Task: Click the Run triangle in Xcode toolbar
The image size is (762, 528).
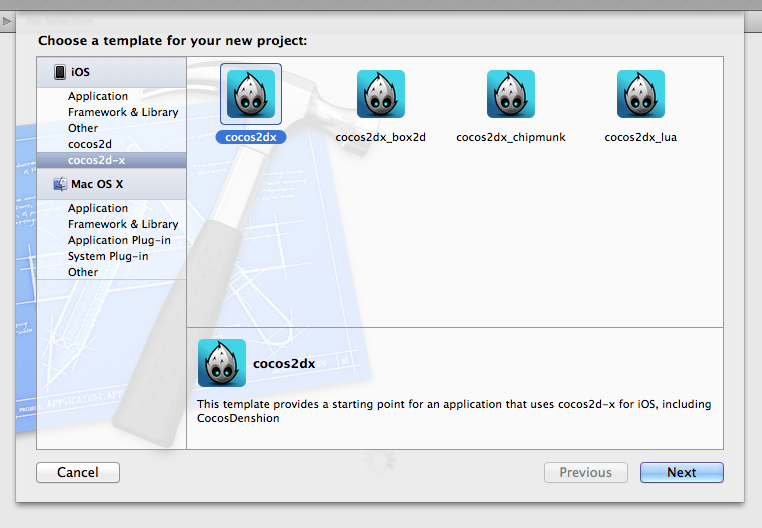Action: (7, 21)
